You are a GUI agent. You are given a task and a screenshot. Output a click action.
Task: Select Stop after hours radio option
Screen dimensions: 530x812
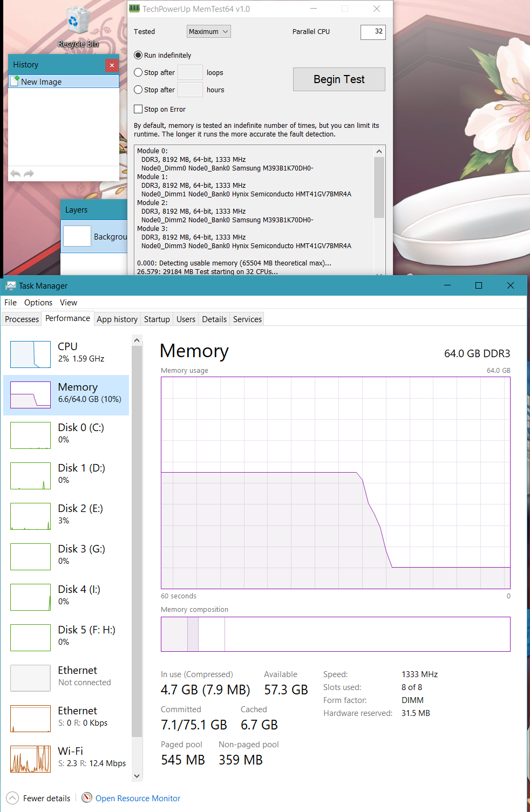(x=138, y=90)
